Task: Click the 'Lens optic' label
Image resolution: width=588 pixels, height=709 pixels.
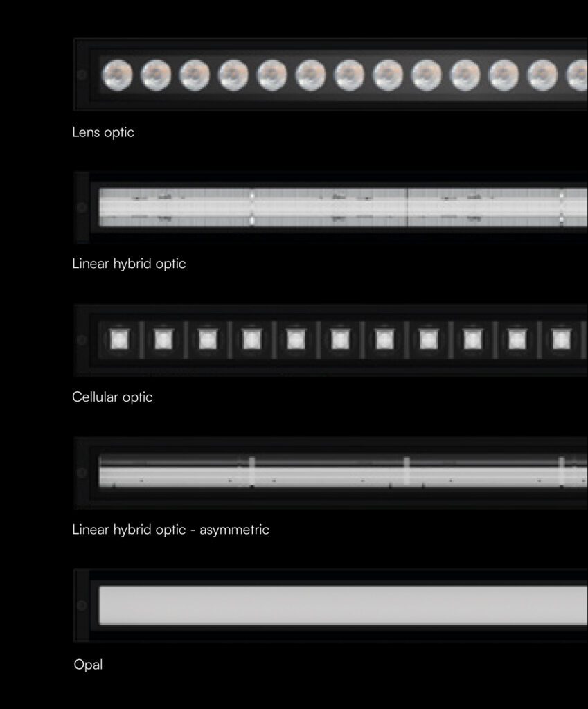Action: click(x=103, y=132)
